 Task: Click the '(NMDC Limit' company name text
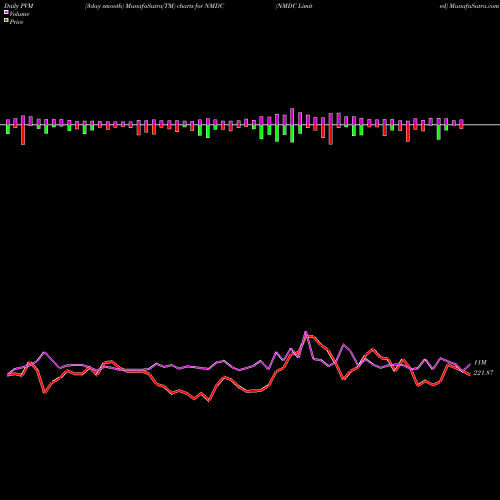point(294,6)
